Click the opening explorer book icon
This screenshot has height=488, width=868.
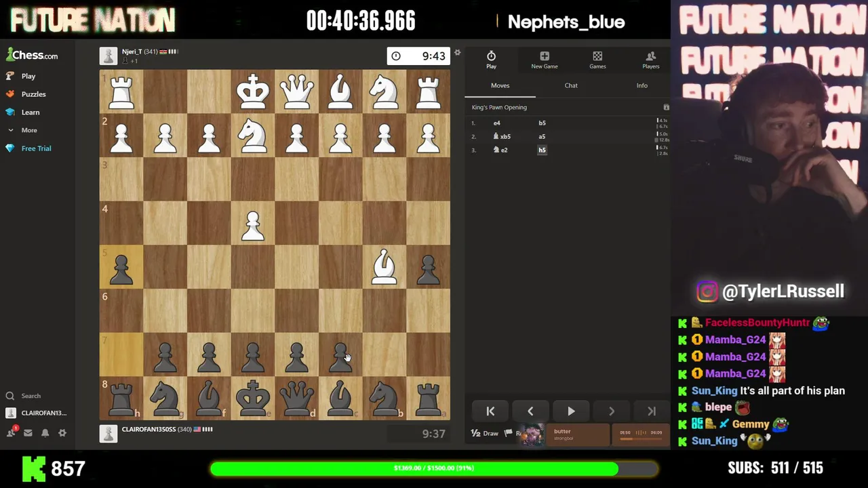(666, 108)
